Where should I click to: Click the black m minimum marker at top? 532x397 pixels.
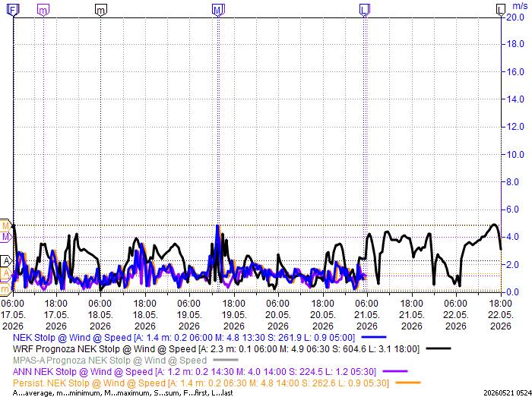[x=101, y=10]
